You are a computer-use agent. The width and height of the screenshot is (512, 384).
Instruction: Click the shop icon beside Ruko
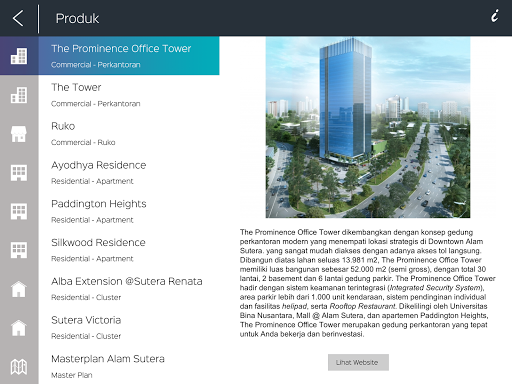(19, 134)
